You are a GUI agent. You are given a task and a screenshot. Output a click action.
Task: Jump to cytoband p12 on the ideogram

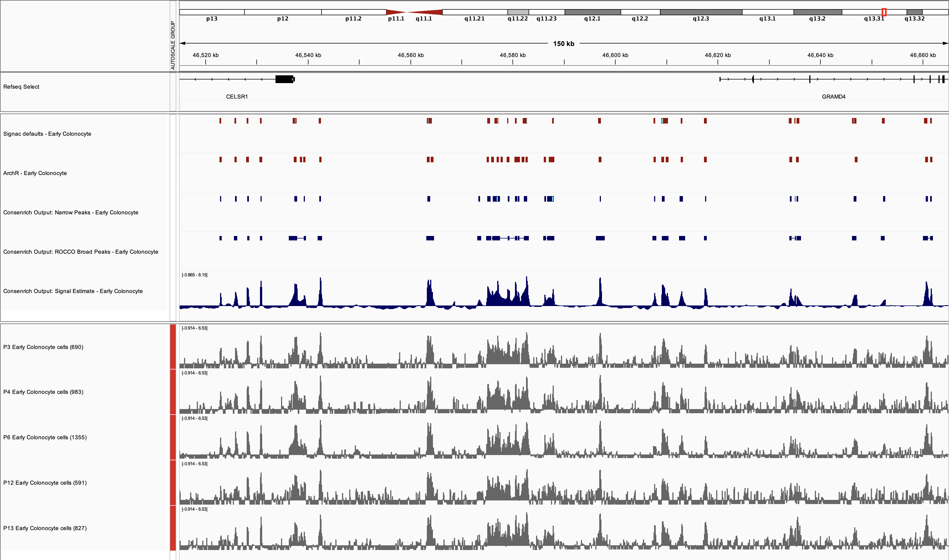pyautogui.click(x=283, y=12)
